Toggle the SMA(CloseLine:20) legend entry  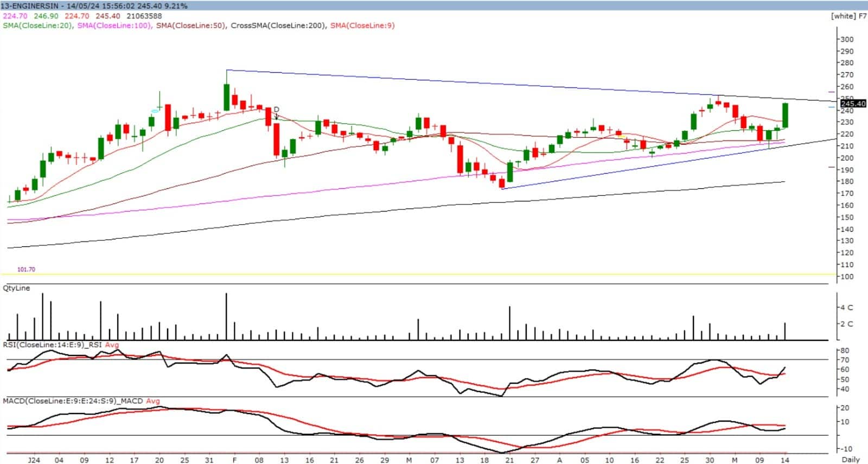pyautogui.click(x=37, y=25)
